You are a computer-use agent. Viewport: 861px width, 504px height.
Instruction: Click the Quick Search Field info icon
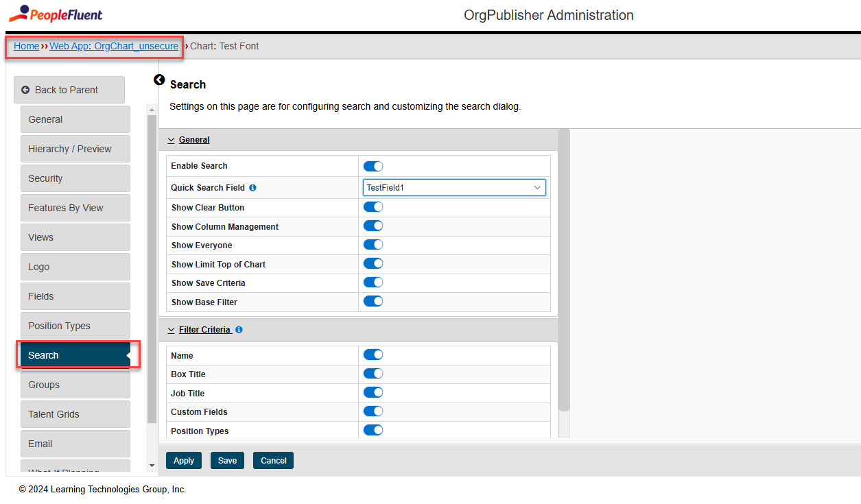tap(252, 188)
